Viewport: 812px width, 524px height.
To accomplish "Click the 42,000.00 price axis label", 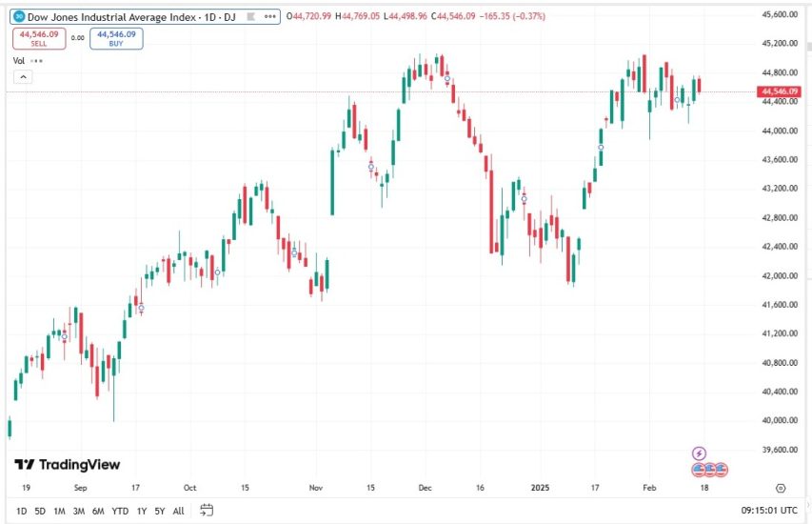I will [x=780, y=275].
